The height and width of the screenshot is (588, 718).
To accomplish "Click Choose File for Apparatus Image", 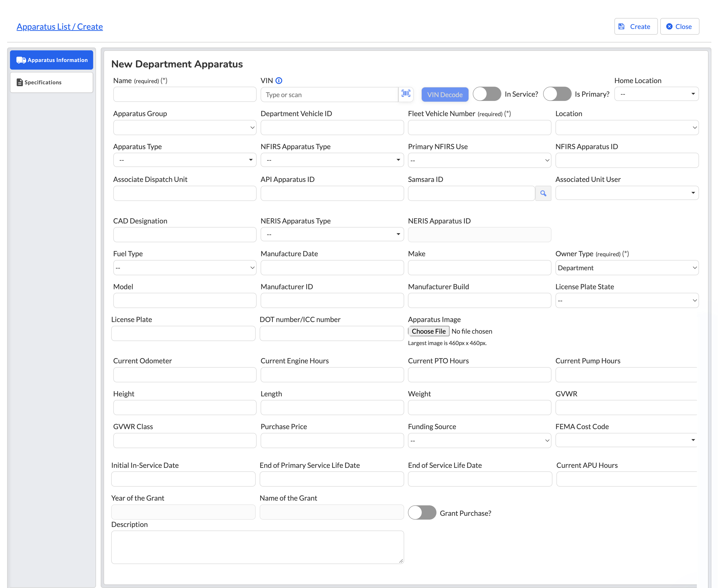I will tap(428, 331).
